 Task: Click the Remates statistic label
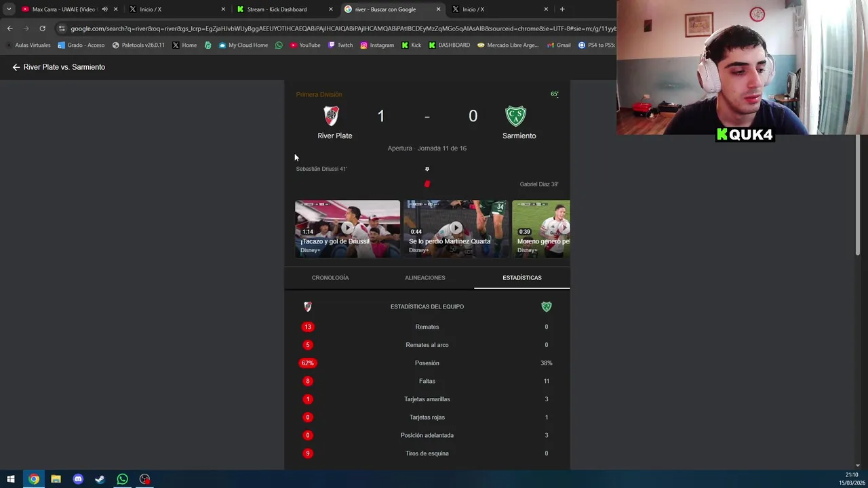tap(427, 327)
